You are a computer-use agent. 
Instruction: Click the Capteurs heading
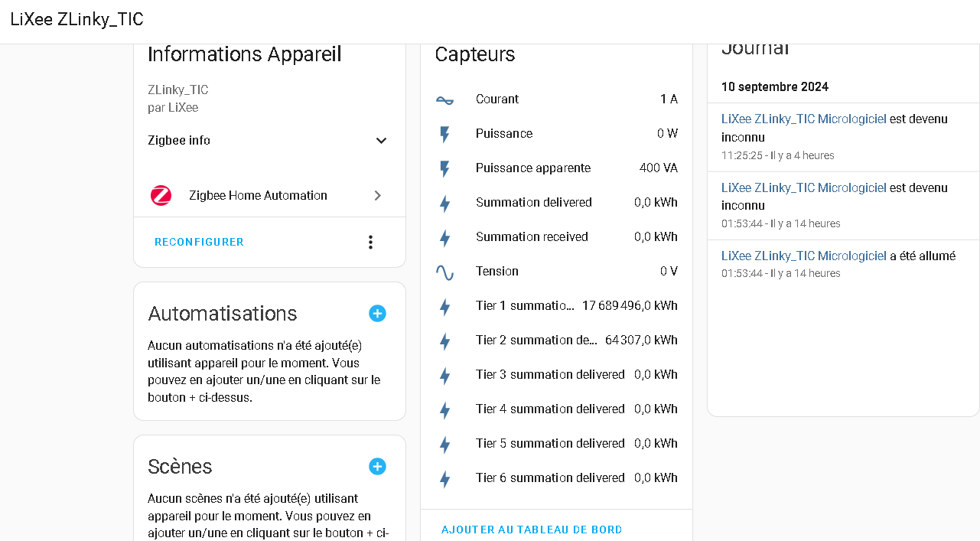475,54
